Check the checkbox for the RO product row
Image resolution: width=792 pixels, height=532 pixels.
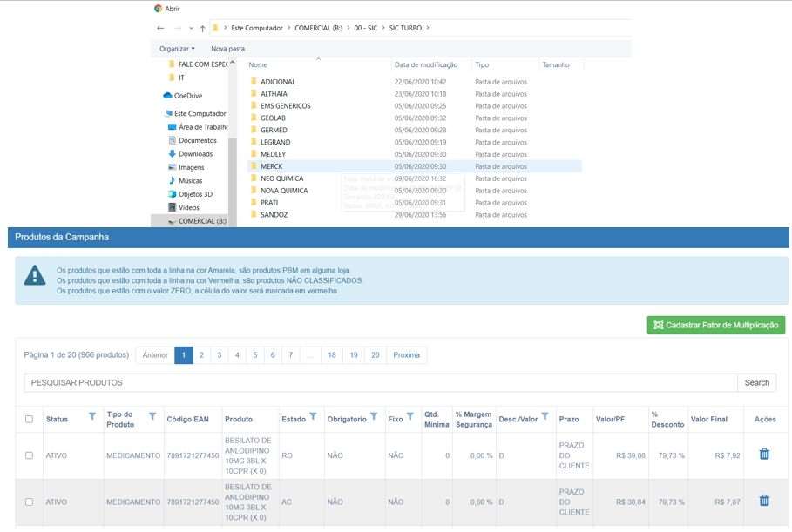(29, 455)
